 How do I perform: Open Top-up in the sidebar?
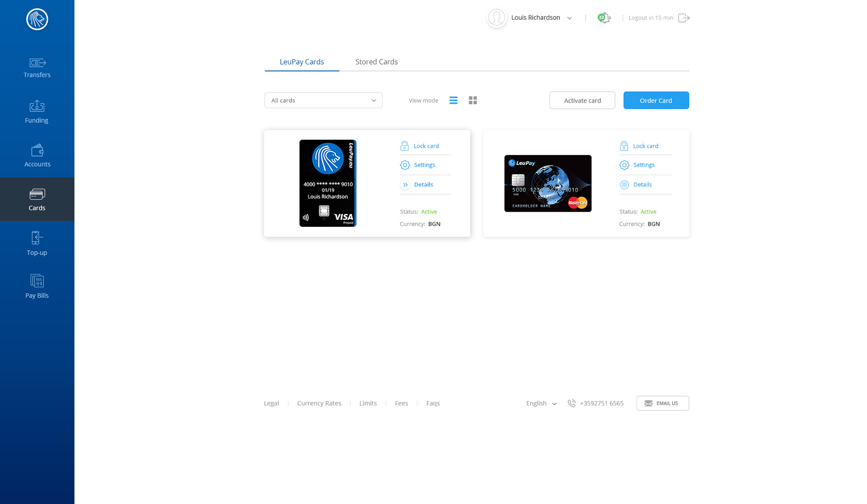[x=37, y=243]
